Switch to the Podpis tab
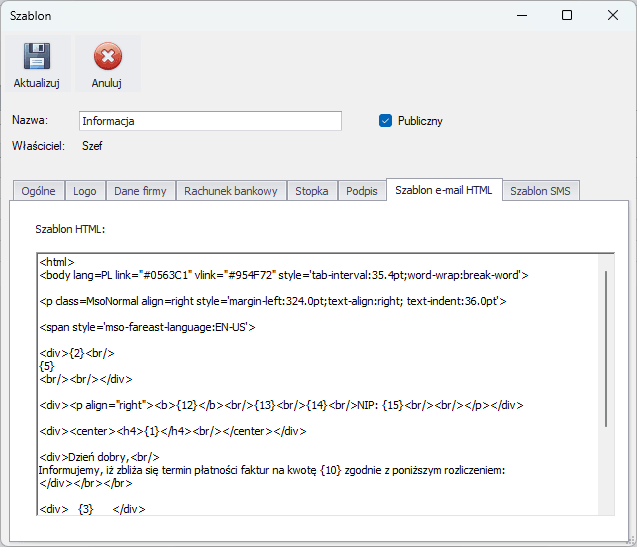Screen dimensions: 637x547 tap(362, 191)
